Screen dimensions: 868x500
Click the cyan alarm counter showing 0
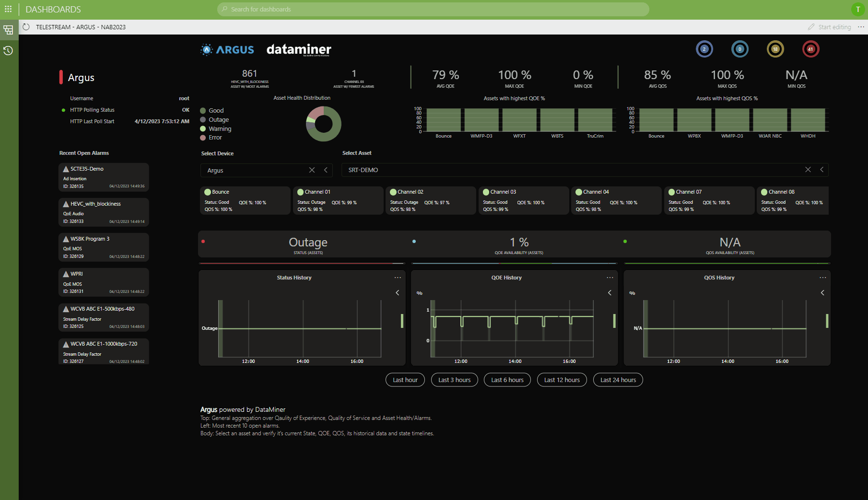(740, 49)
